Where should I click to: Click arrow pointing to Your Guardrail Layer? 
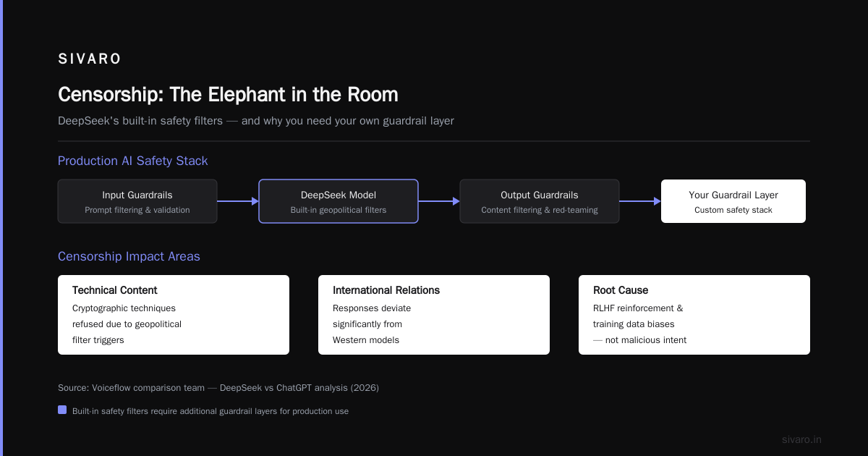point(640,201)
